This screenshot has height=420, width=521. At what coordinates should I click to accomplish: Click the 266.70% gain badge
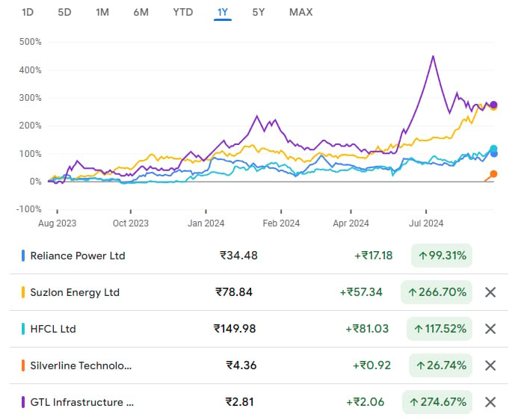pos(437,292)
